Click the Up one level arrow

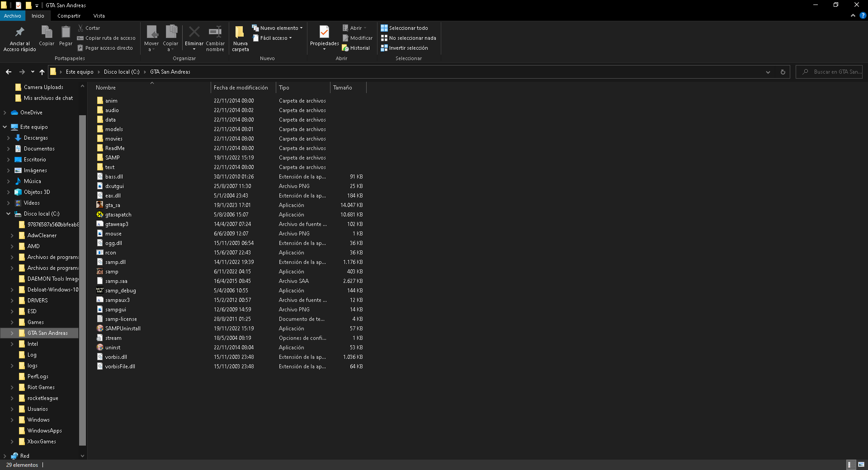tap(42, 72)
